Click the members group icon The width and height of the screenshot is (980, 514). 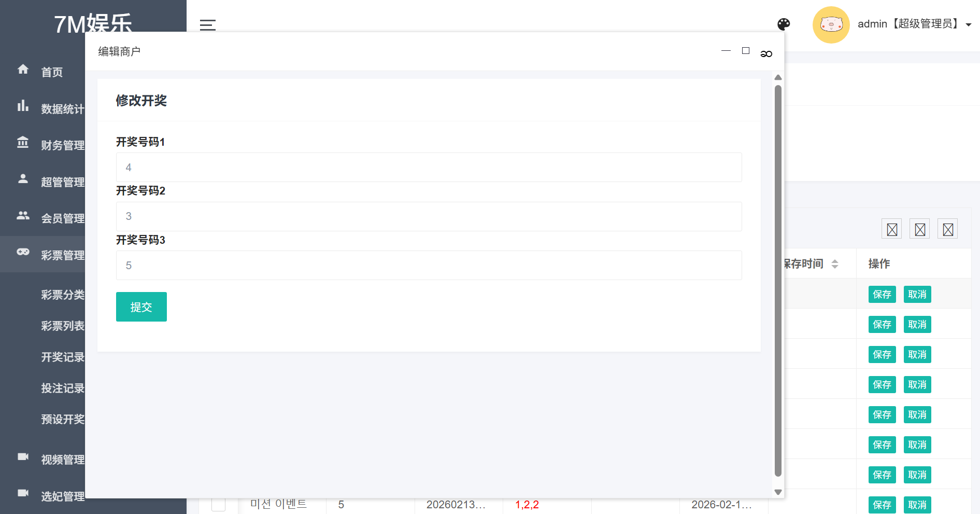point(23,215)
